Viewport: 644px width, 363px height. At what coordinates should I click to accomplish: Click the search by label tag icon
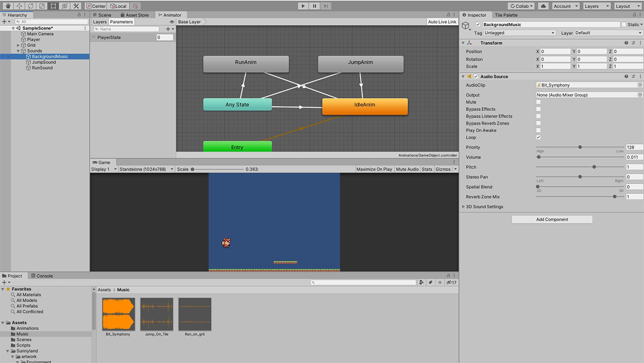431,283
